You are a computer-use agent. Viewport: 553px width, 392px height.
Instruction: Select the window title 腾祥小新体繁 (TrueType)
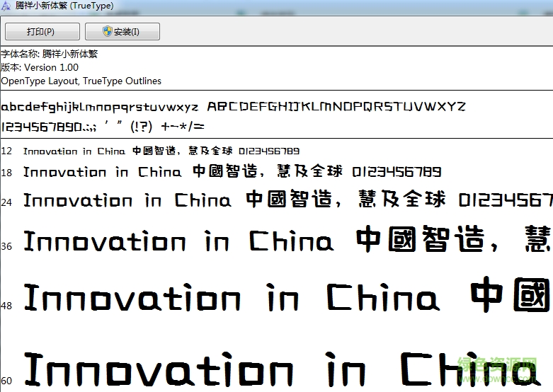64,6
